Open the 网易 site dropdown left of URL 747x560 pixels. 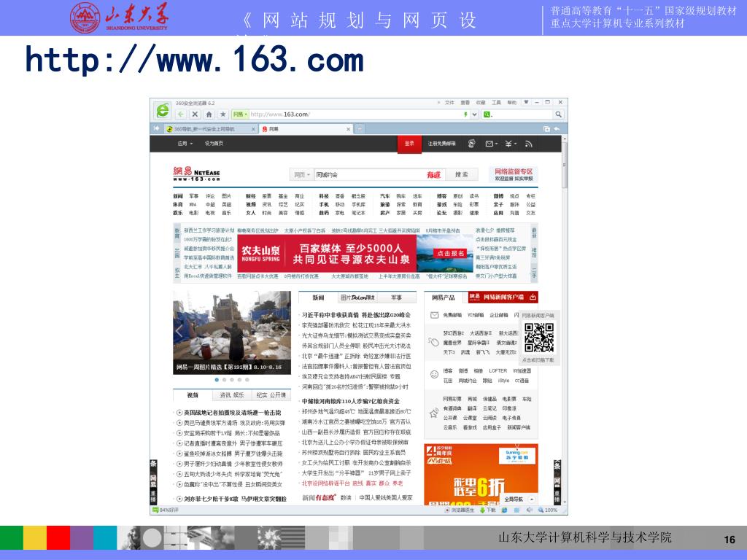click(239, 114)
